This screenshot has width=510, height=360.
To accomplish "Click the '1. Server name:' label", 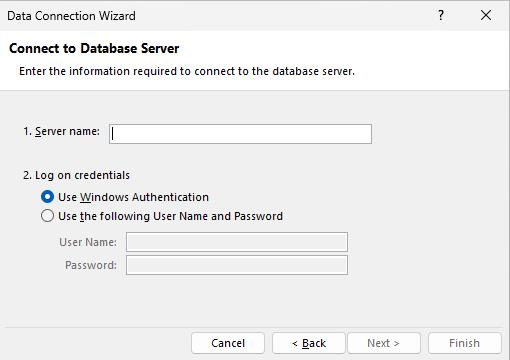I will [x=61, y=131].
